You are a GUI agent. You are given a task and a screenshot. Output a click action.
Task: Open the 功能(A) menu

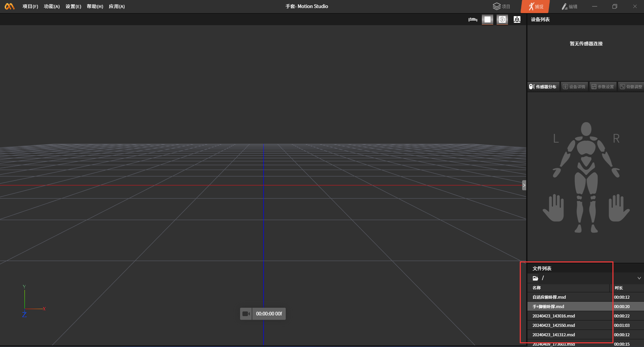[x=52, y=6]
